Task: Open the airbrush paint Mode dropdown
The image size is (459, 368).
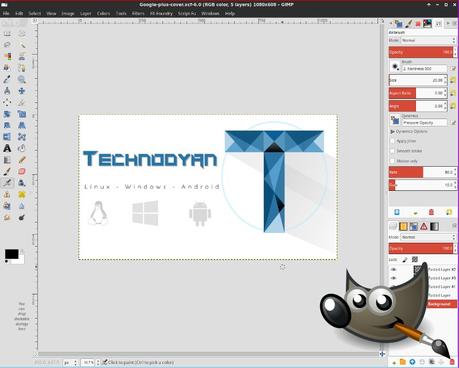Action: [x=428, y=40]
